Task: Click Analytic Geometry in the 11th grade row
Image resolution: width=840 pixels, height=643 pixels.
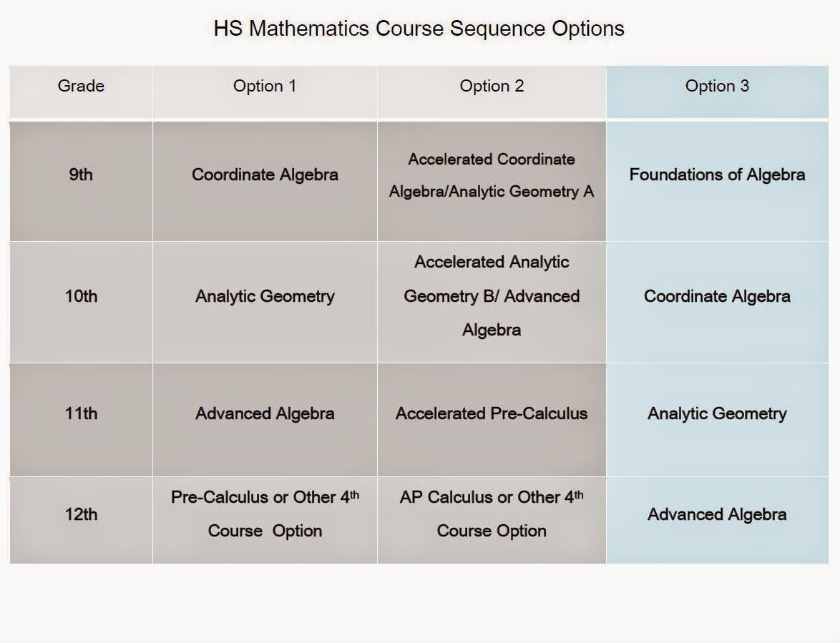Action: coord(717,413)
